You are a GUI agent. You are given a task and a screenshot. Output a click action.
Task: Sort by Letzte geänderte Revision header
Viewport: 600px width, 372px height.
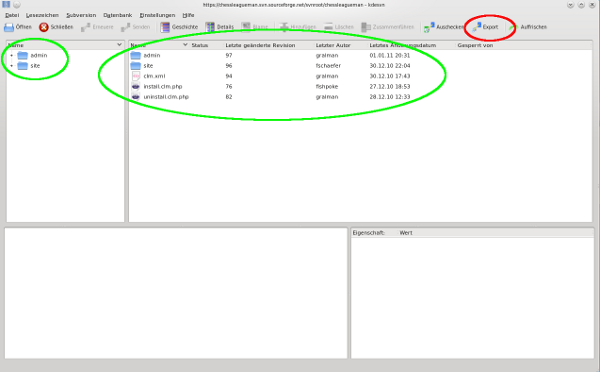pyautogui.click(x=260, y=45)
